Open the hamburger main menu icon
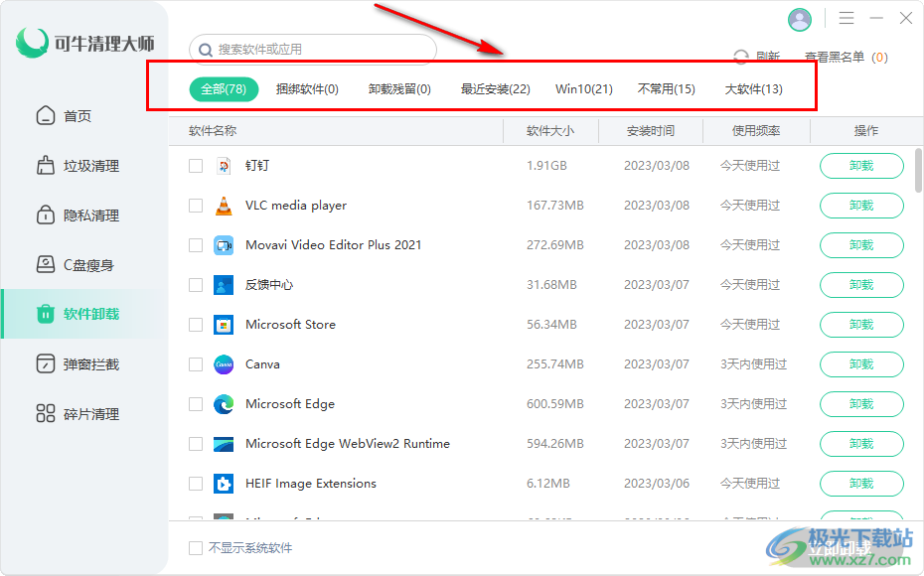The image size is (924, 576). click(x=847, y=18)
